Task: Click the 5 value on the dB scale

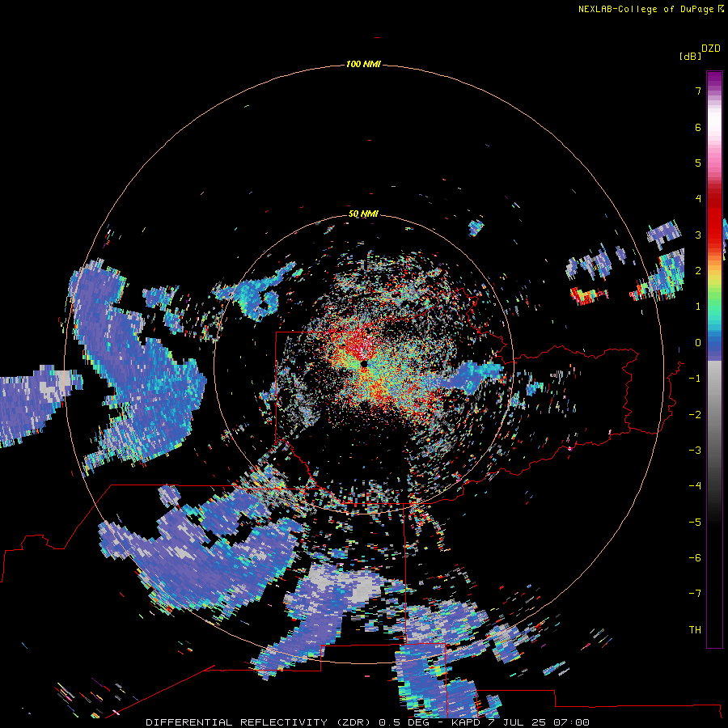Action: (698, 163)
